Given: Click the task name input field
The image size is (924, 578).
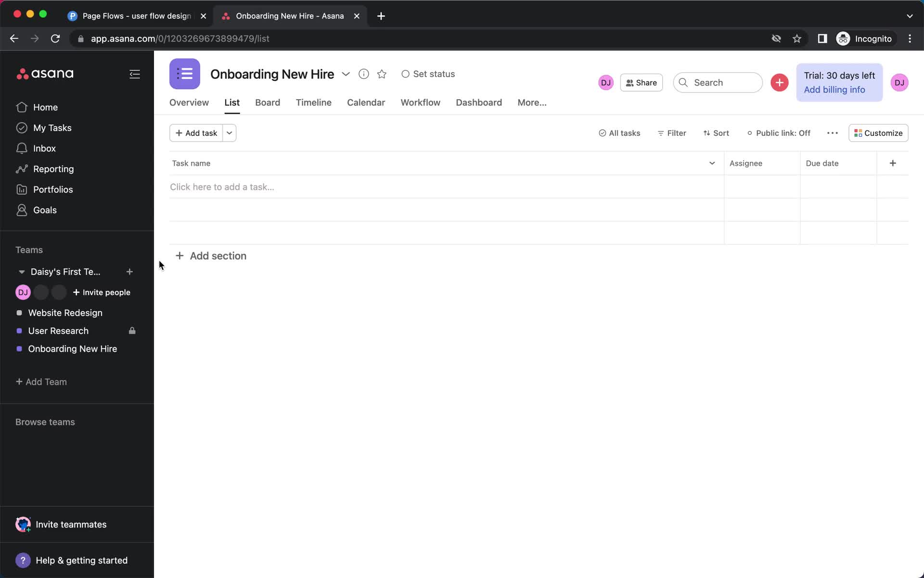Looking at the screenshot, I should coord(444,186).
